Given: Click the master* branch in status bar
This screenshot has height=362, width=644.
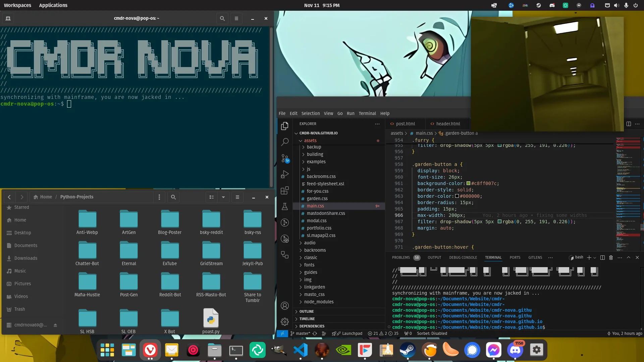Looking at the screenshot, I should click(300, 334).
